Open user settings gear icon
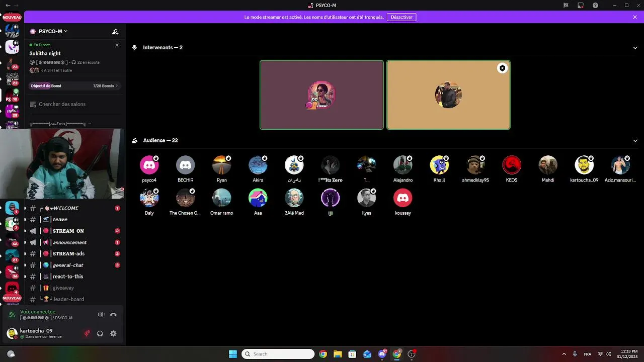Screen dimensions: 644x362 113,333
